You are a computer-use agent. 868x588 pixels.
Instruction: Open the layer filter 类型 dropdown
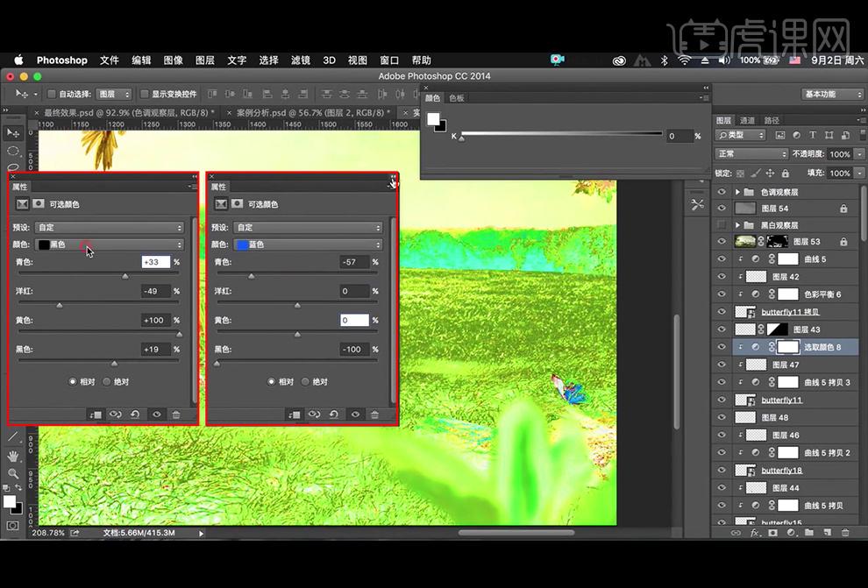tap(740, 135)
